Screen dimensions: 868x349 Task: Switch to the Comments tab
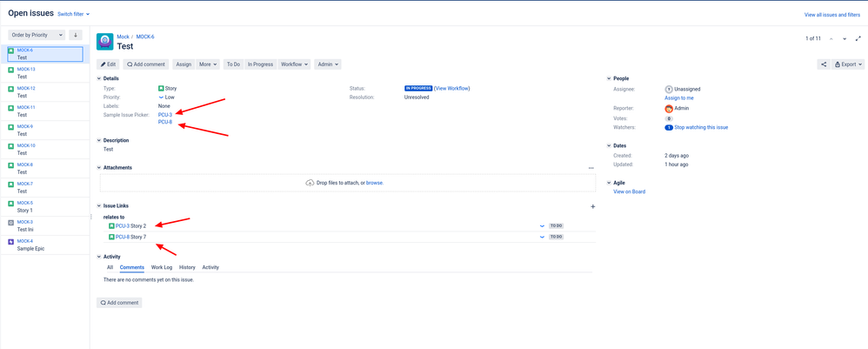(x=131, y=267)
